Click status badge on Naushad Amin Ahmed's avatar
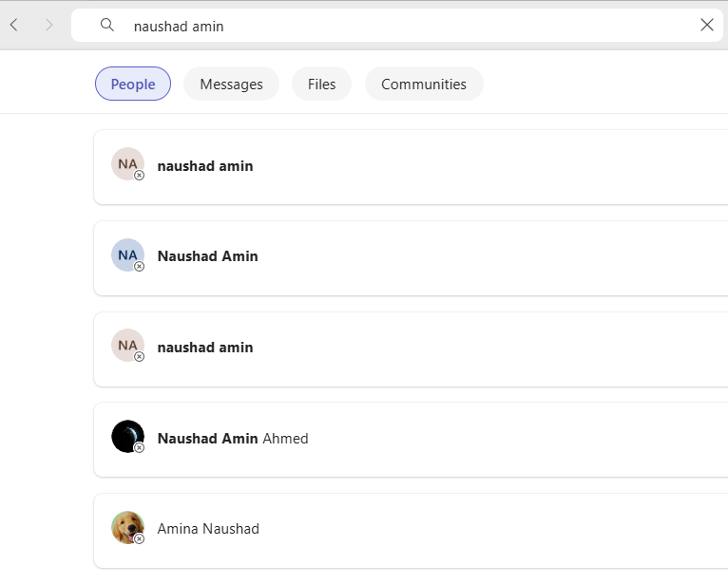Viewport: 728px width, 584px height. coord(139,447)
